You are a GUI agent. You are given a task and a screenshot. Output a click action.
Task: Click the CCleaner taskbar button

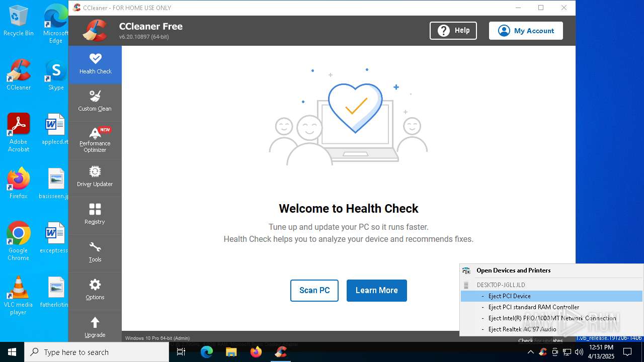(281, 352)
